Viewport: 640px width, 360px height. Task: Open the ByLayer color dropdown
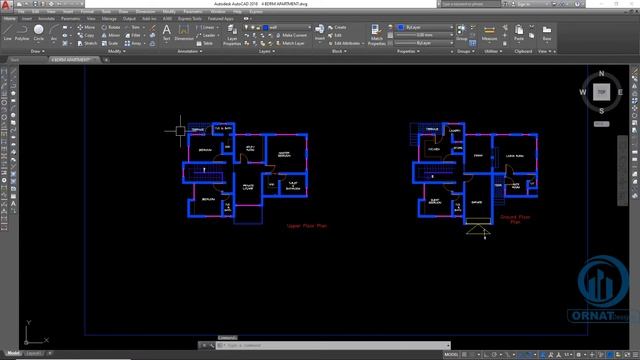tap(425, 27)
